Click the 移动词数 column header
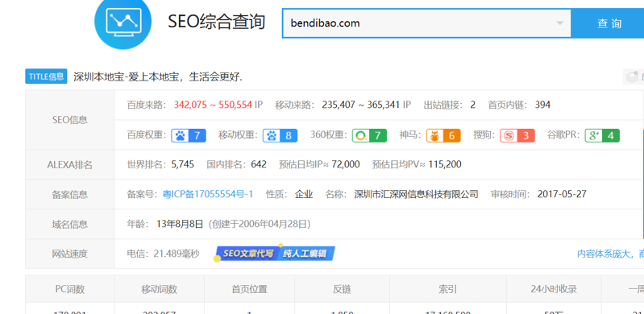Screen dimensions: 644x314 coord(160,289)
